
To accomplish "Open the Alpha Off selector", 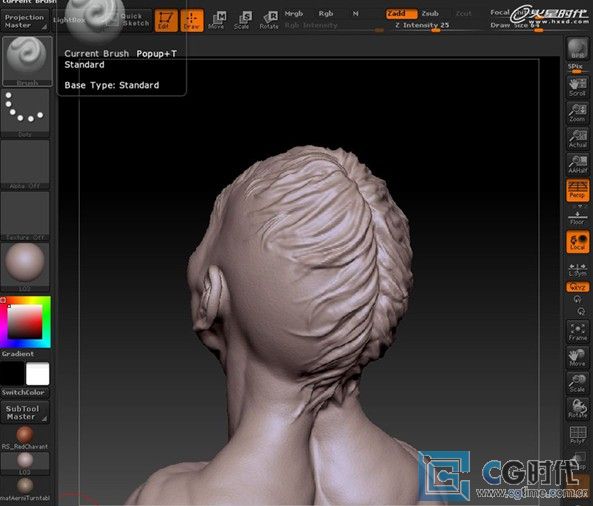I will tap(25, 165).
